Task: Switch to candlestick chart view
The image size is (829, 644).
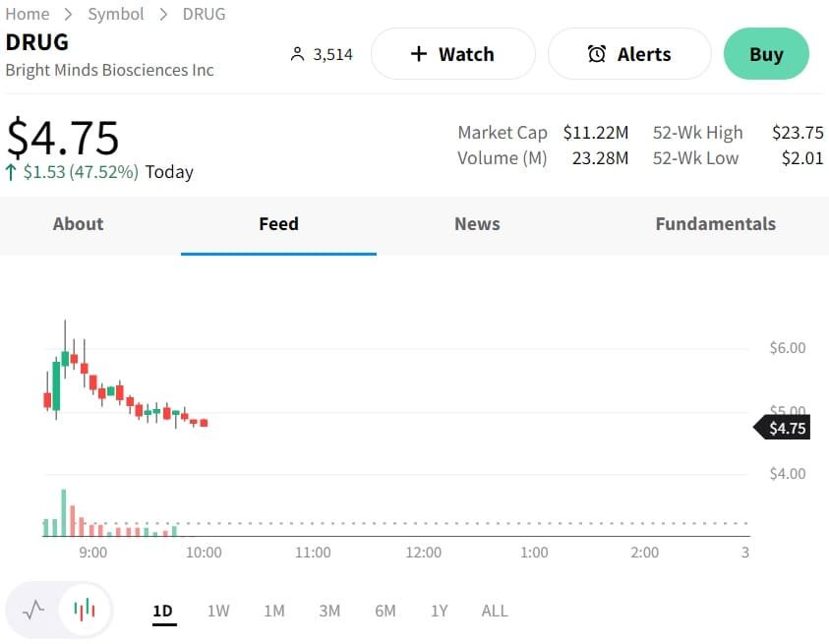Action: tap(86, 610)
